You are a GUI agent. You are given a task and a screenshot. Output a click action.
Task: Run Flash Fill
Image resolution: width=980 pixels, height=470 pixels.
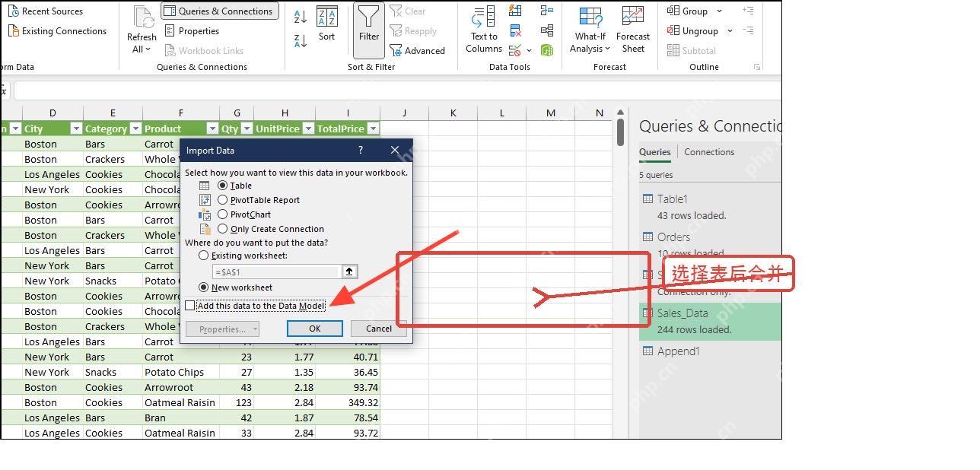pyautogui.click(x=515, y=11)
